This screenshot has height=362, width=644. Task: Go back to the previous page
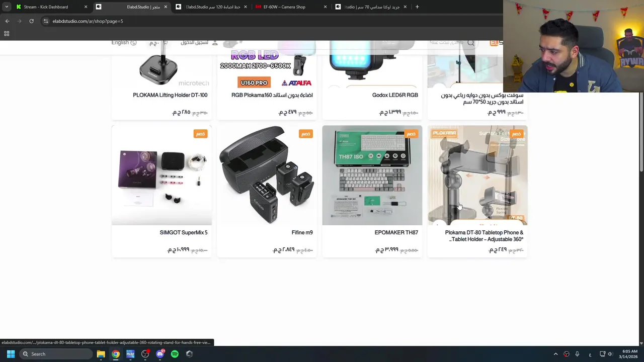tap(7, 21)
